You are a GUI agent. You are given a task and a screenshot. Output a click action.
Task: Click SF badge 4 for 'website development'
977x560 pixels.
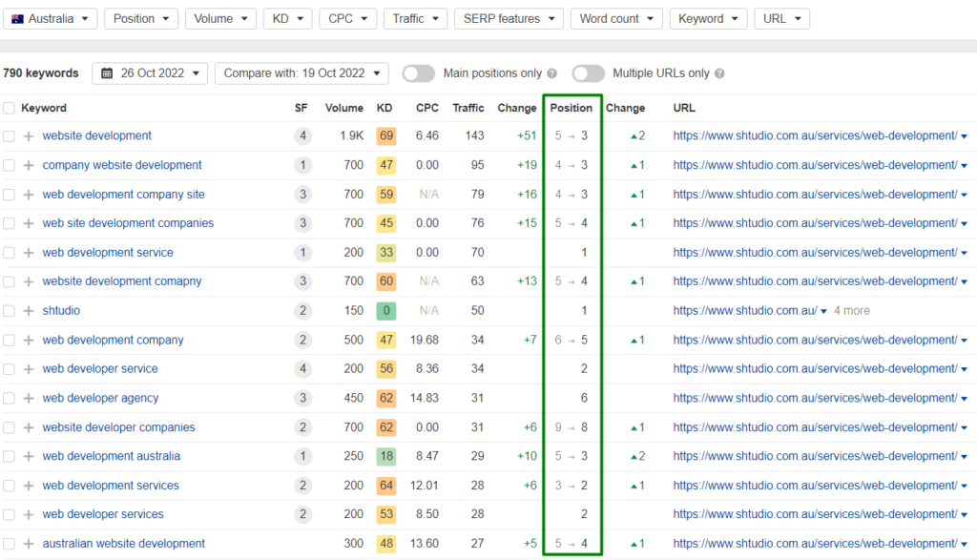(x=302, y=135)
